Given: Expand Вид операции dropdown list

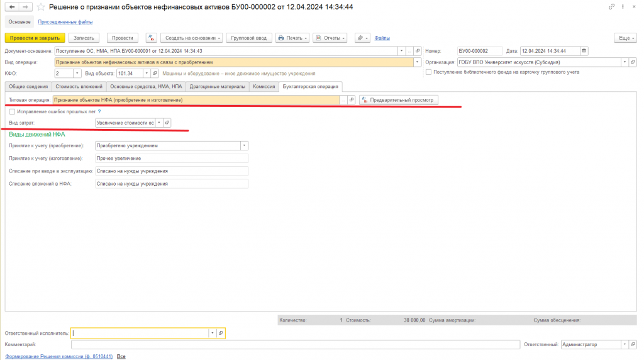Looking at the screenshot, I should tap(418, 62).
